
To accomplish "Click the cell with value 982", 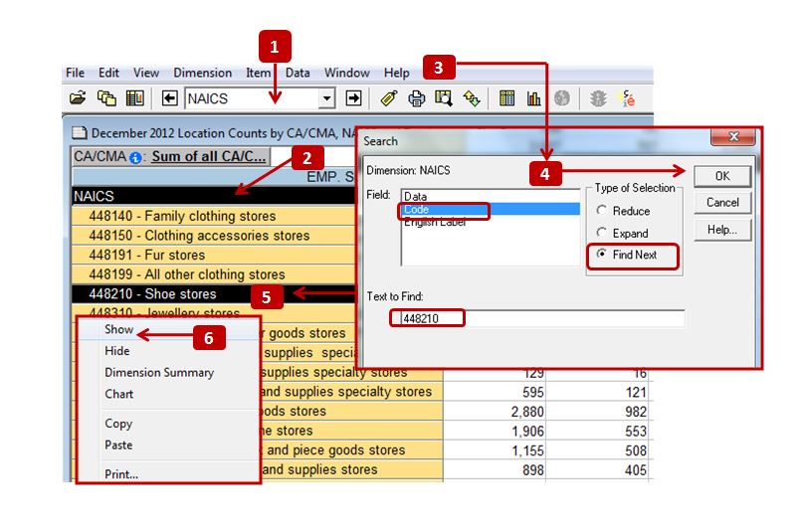I will (597, 412).
